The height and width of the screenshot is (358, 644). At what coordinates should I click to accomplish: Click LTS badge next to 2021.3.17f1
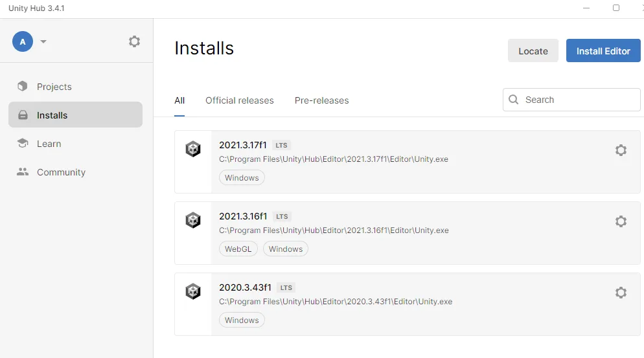281,145
